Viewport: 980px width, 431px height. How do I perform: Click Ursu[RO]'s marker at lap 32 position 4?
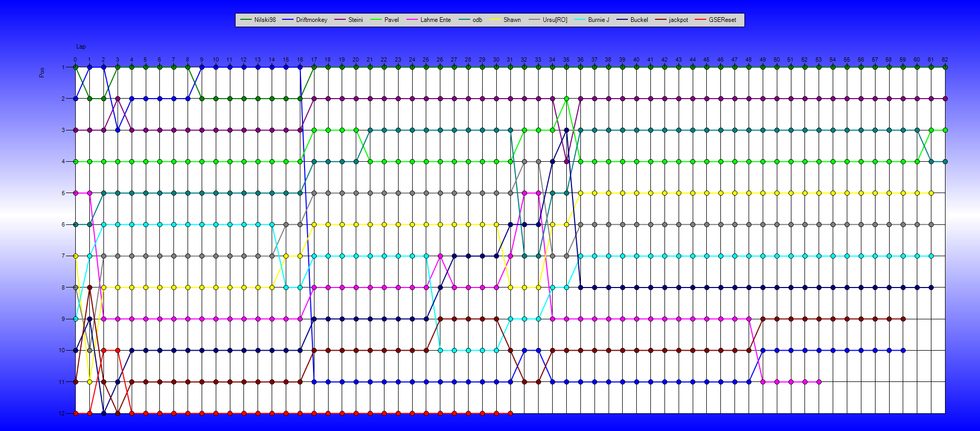point(524,162)
